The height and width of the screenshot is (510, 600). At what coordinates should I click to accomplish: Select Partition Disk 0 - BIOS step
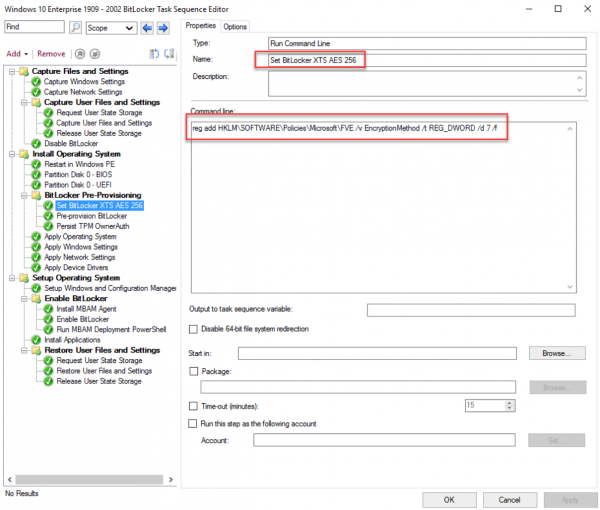pyautogui.click(x=78, y=175)
